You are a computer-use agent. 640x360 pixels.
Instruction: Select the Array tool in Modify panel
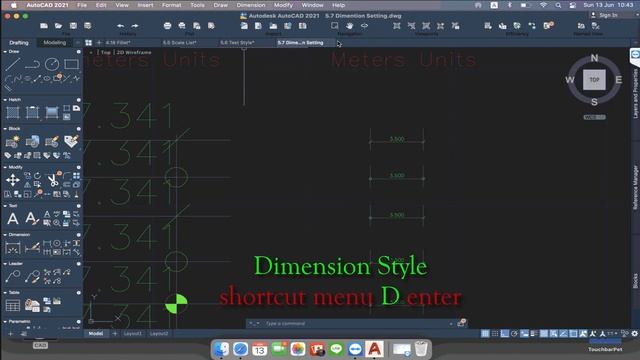click(x=76, y=176)
